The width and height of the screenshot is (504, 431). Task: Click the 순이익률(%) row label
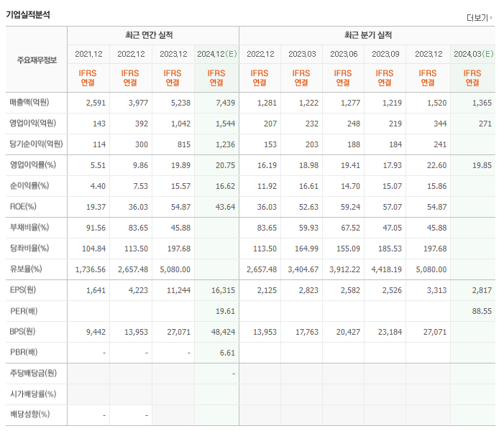click(x=29, y=186)
